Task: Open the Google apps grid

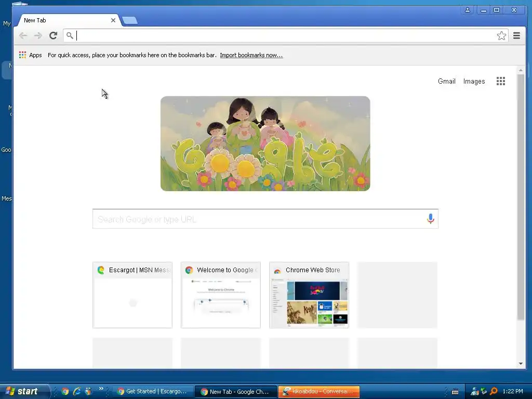Action: pos(501,81)
